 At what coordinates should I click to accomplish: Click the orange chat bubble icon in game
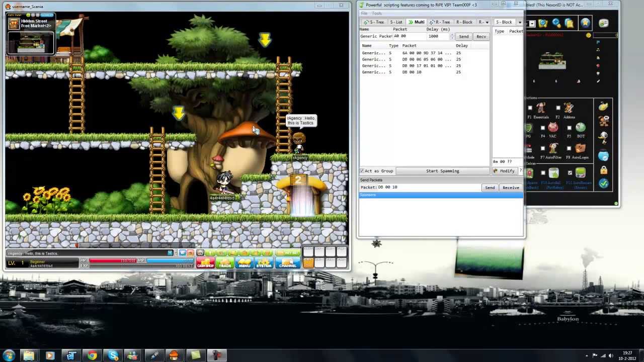point(190,253)
